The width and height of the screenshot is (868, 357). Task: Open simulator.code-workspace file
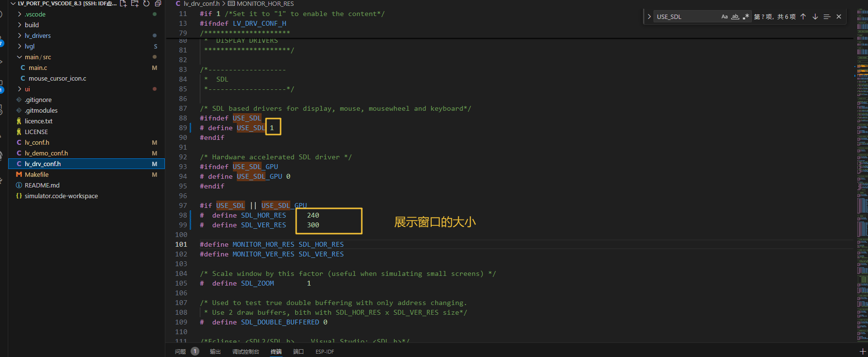pos(87,196)
